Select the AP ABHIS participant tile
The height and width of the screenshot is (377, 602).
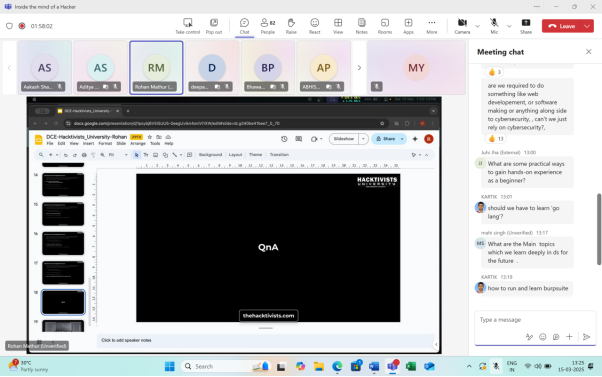323,67
